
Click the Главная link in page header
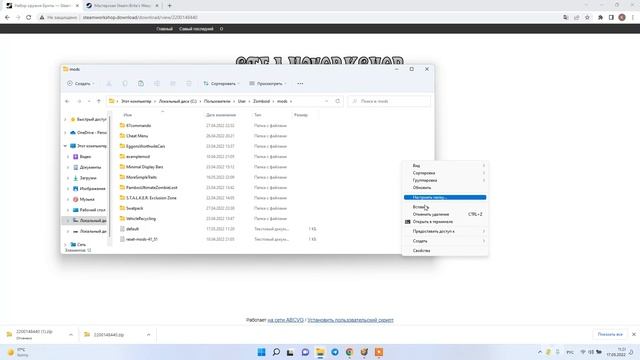[164, 29]
